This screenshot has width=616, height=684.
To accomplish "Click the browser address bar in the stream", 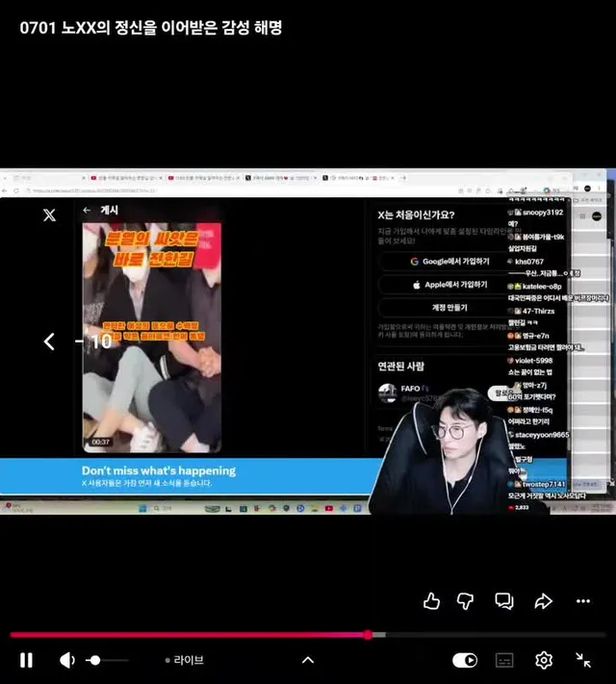I will pyautogui.click(x=240, y=190).
